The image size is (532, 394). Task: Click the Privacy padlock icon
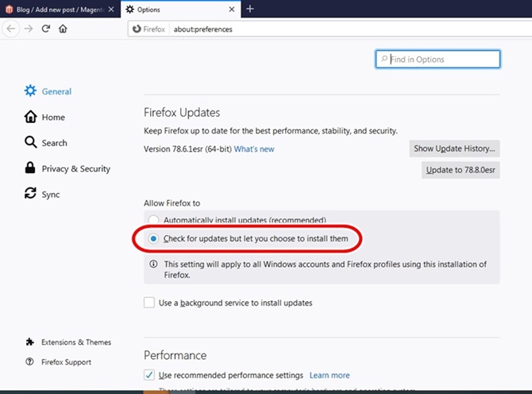coord(30,168)
